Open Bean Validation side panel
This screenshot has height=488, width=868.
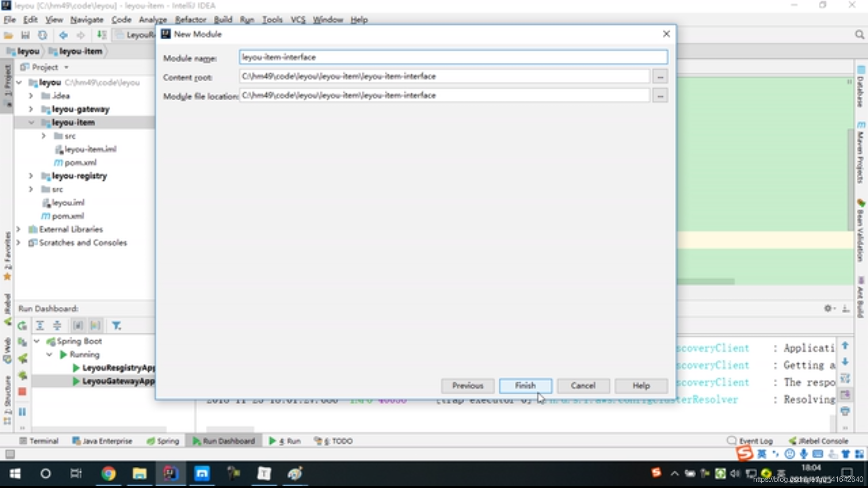coord(860,230)
